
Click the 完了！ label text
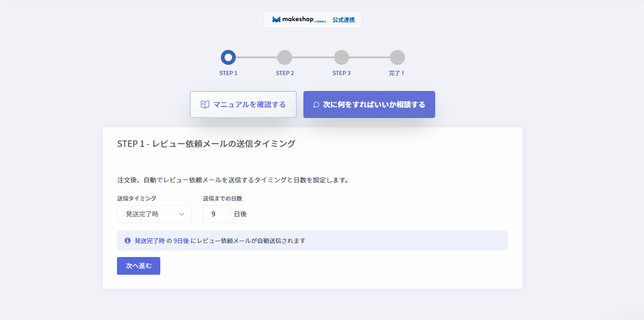(397, 73)
